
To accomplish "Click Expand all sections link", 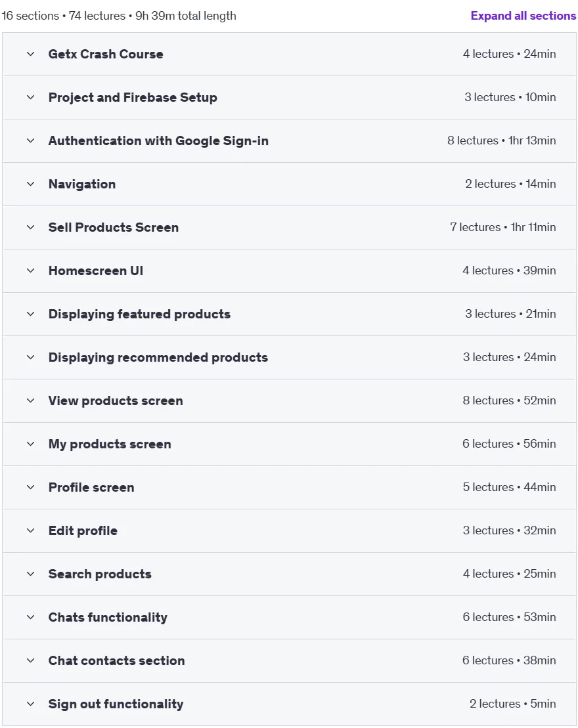I will point(523,16).
